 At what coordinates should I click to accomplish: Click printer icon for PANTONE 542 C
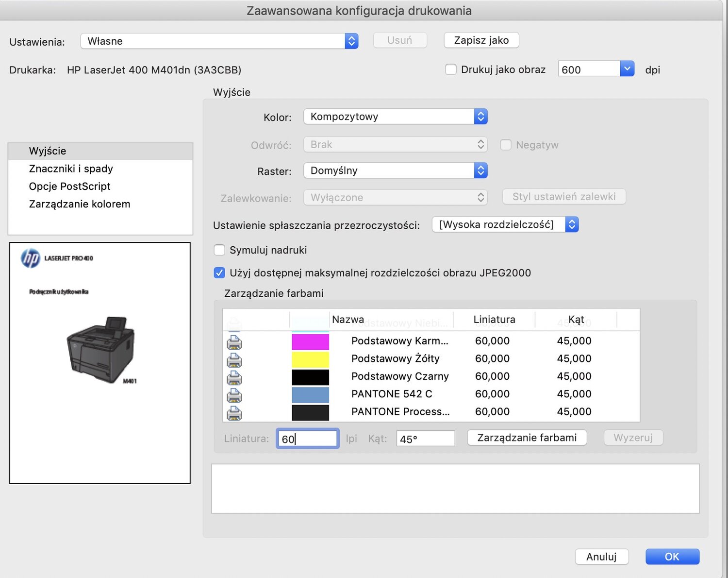pyautogui.click(x=234, y=395)
